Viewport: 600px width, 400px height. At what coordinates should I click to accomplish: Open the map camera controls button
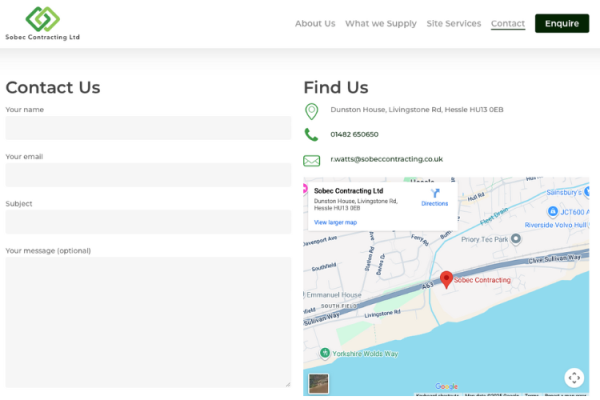[573, 377]
